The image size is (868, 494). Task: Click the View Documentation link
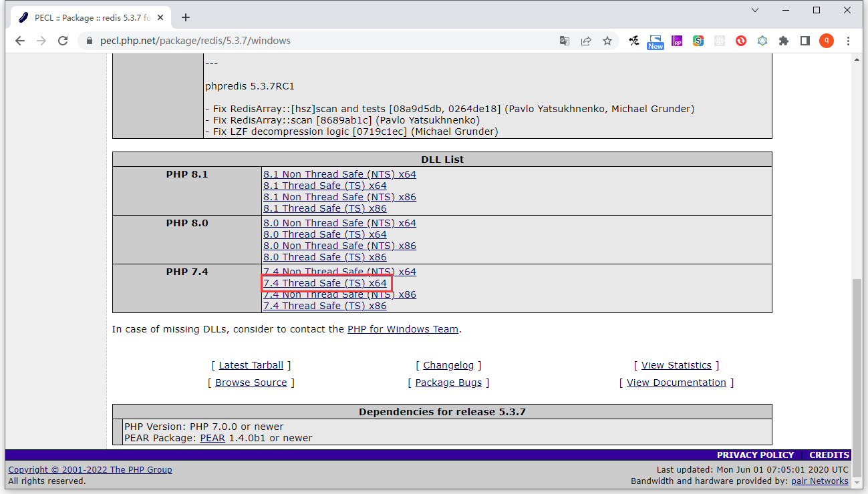click(676, 383)
